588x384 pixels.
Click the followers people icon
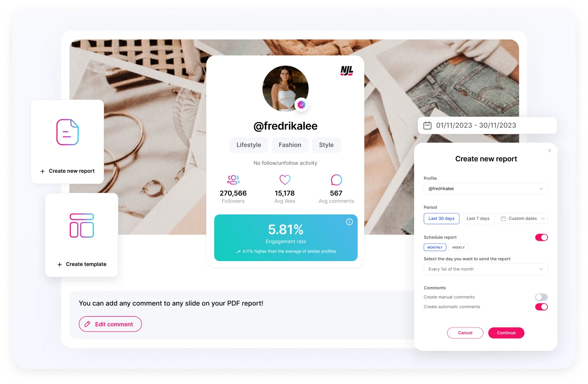[x=233, y=180]
